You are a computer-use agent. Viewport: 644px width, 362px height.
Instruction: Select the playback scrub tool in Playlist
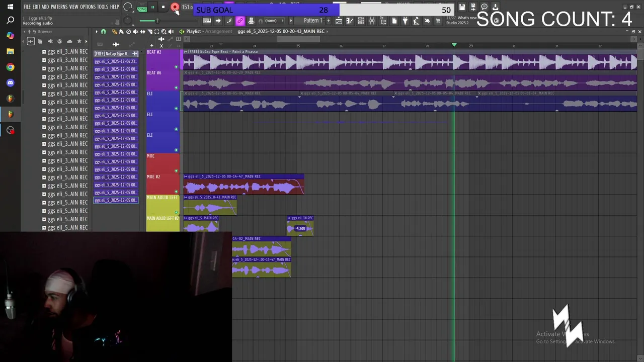(x=171, y=32)
